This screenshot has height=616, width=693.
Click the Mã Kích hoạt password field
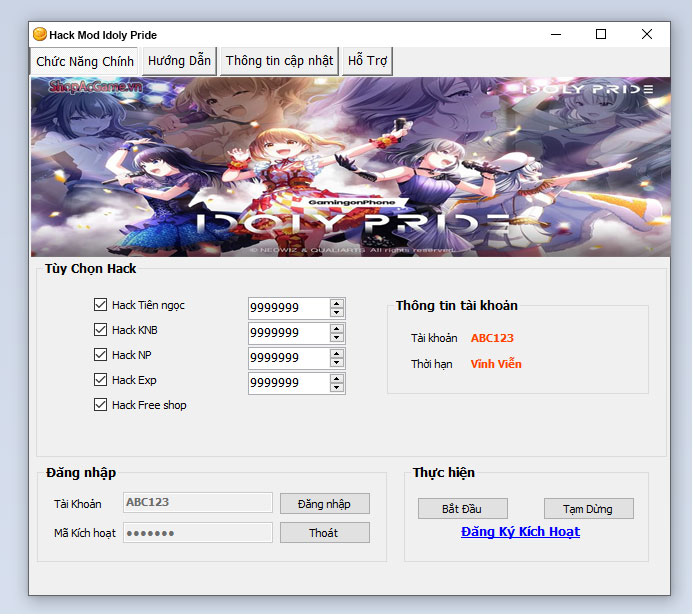[x=198, y=532]
